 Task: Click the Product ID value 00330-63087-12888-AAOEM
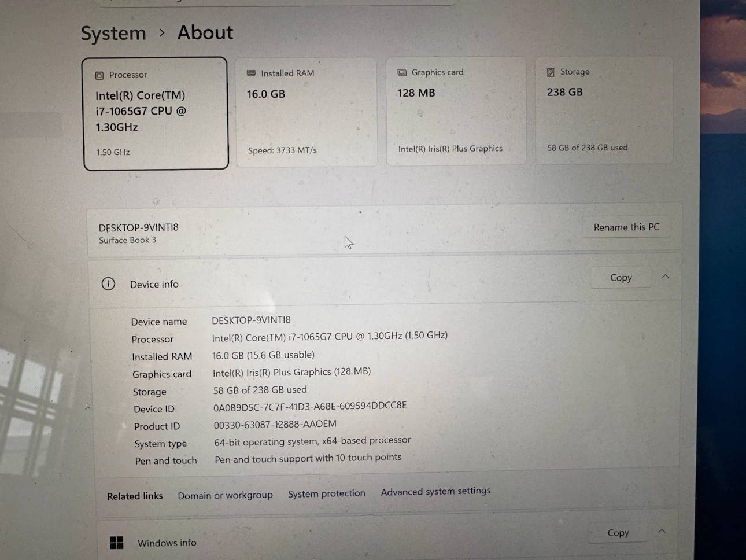[x=275, y=425]
